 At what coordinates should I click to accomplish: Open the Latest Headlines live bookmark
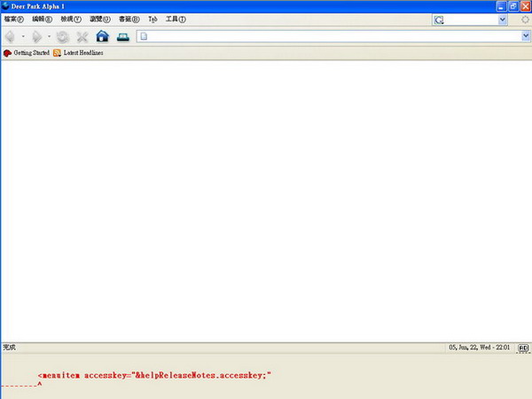[x=83, y=52]
